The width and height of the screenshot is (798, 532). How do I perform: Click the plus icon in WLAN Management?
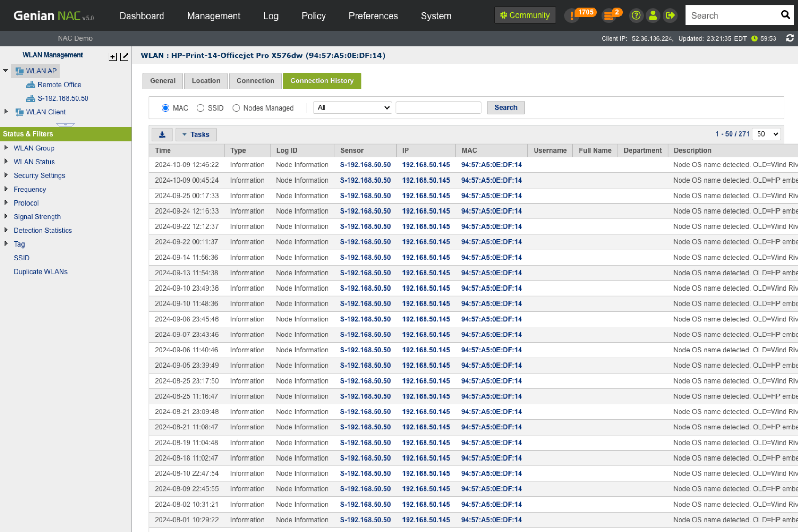tap(112, 57)
